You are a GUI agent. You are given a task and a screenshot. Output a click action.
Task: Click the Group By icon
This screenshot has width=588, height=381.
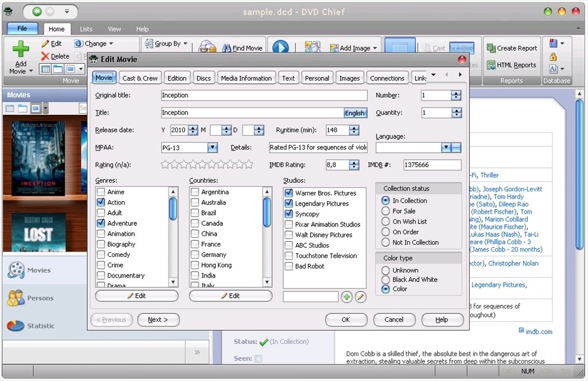149,44
